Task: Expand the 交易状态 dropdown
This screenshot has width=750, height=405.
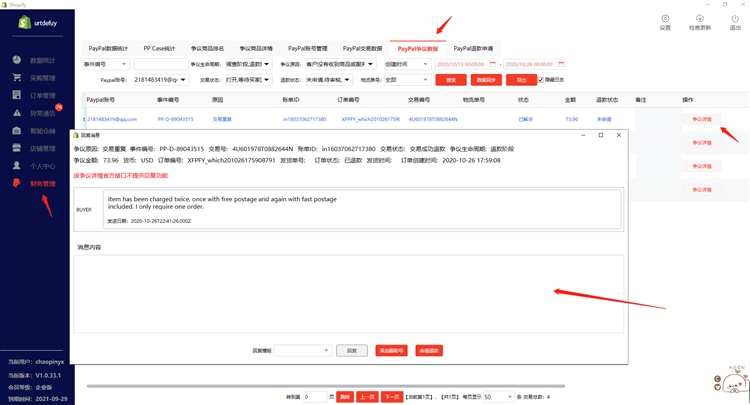Action: pyautogui.click(x=266, y=80)
